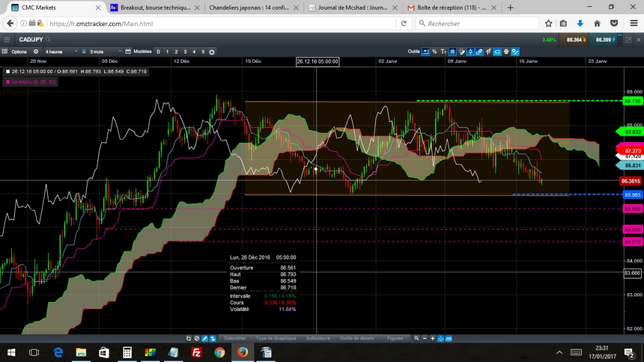
Task: Open the Type de Graphique tab
Action: pyautogui.click(x=276, y=338)
